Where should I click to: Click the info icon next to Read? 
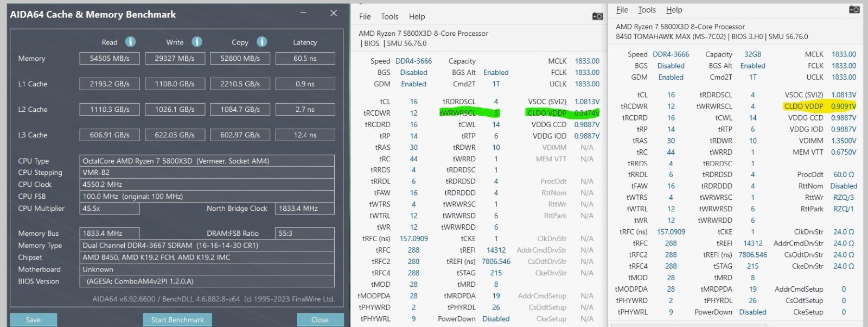pyautogui.click(x=130, y=42)
